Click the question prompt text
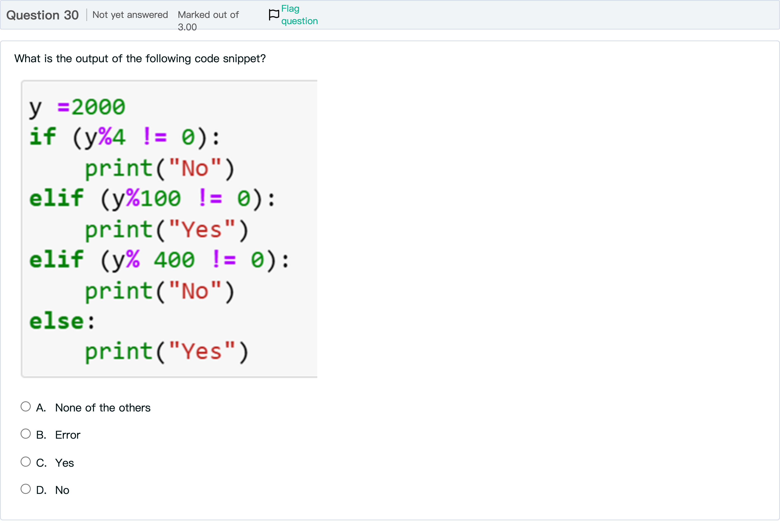 click(140, 58)
